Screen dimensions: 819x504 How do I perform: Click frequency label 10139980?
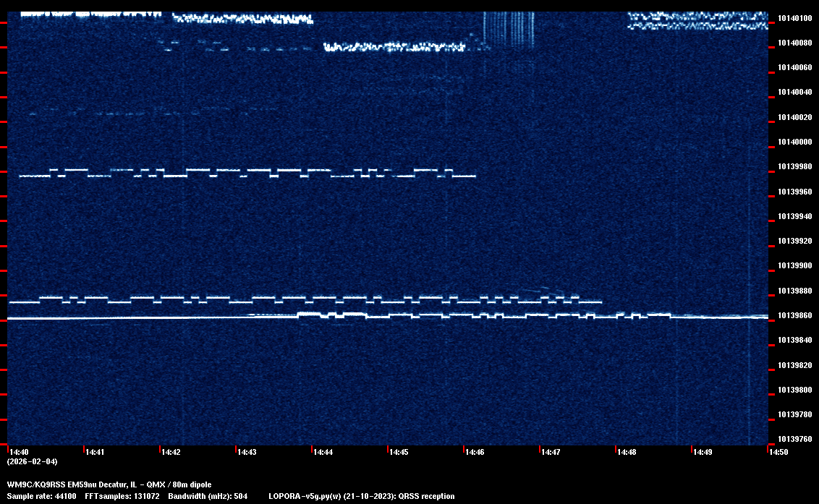[795, 166]
